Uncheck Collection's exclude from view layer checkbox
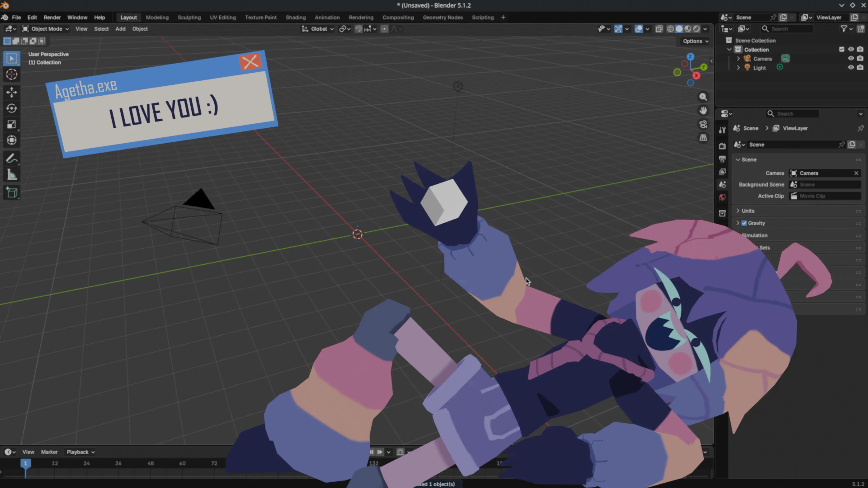 click(841, 49)
